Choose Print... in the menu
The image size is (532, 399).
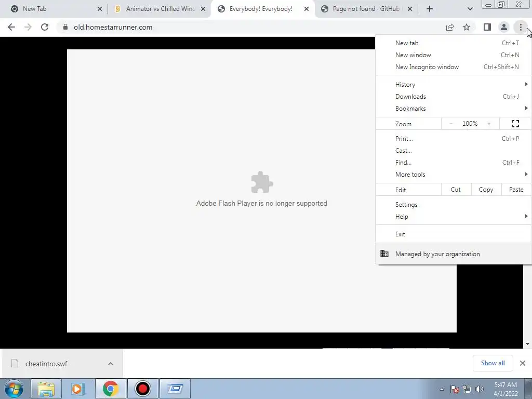[453, 138]
